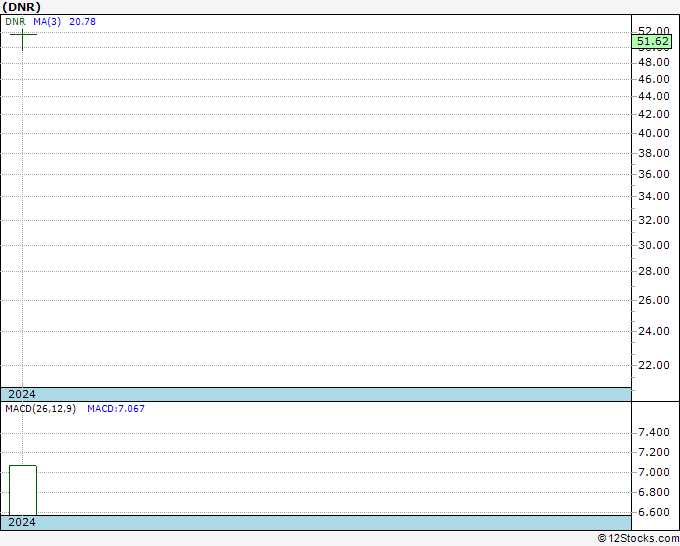Screen dimensions: 680x546
Task: Click the 36.00 price axis label
Action: 654,174
